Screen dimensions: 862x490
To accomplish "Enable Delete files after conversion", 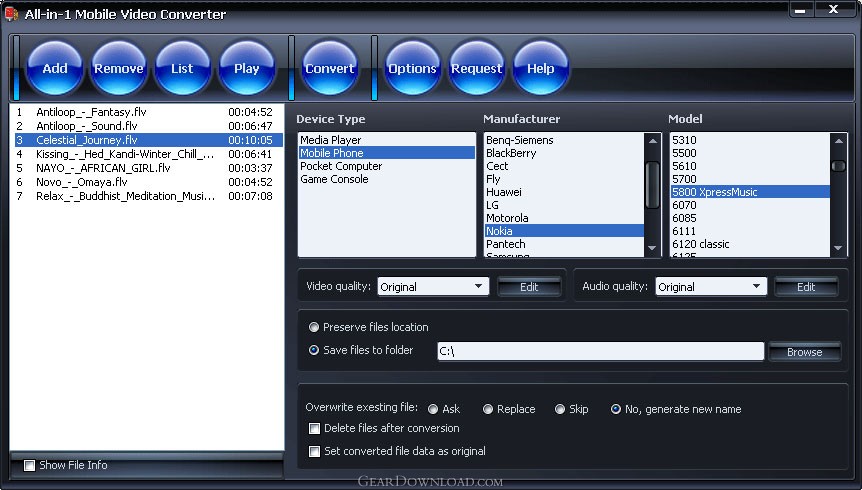I will [x=314, y=428].
